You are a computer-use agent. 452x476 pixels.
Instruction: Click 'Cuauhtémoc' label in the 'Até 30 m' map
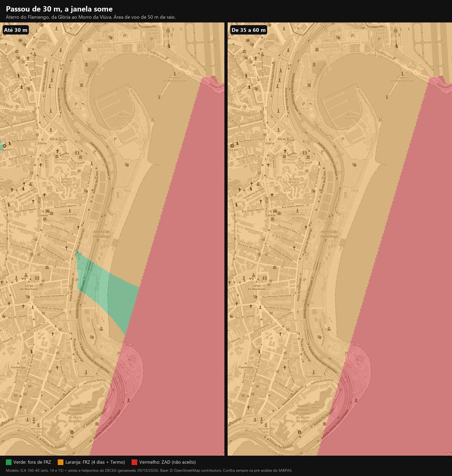coord(86,376)
